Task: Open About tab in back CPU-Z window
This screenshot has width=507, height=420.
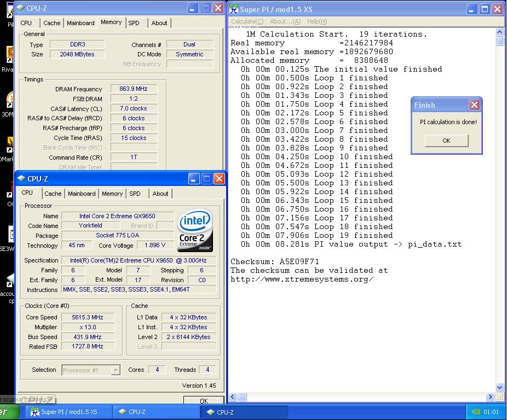Action: (159, 23)
